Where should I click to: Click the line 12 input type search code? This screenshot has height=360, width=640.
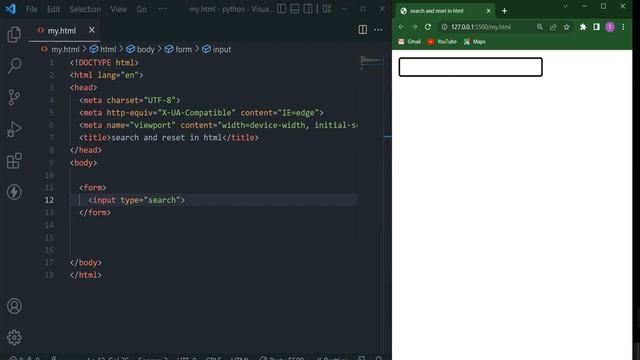point(136,200)
